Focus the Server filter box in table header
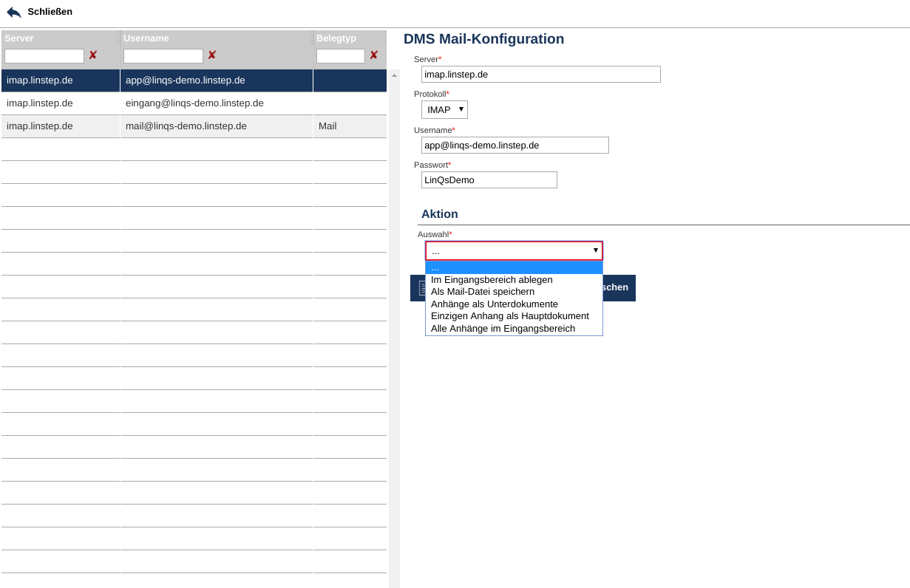Viewport: 910px width, 588px height. pyautogui.click(x=44, y=56)
